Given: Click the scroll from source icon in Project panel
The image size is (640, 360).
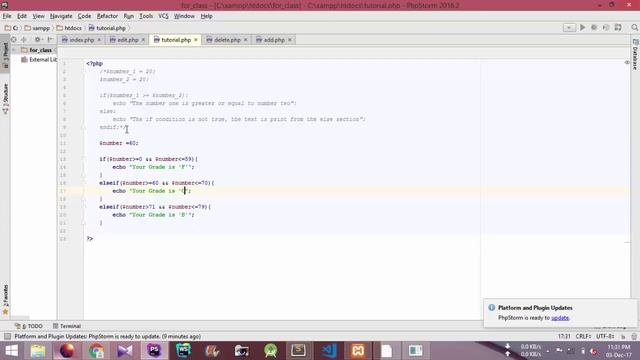Looking at the screenshot, I should coord(13,40).
